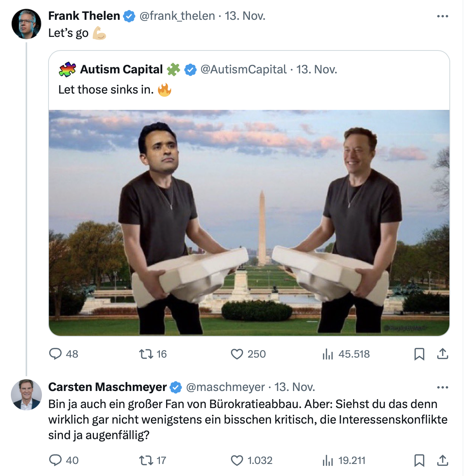The image size is (475, 476).
Task: Bookmark Frank Thelen's tweet
Action: [419, 354]
